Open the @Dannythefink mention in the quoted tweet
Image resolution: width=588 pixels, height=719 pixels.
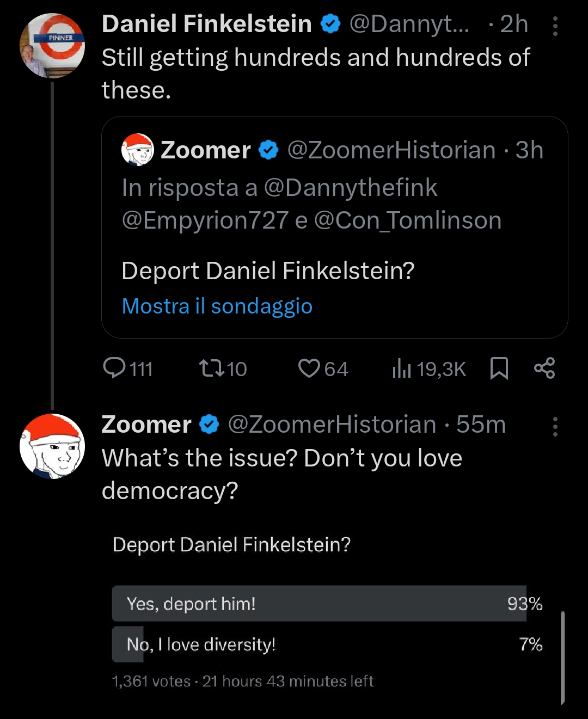point(350,188)
